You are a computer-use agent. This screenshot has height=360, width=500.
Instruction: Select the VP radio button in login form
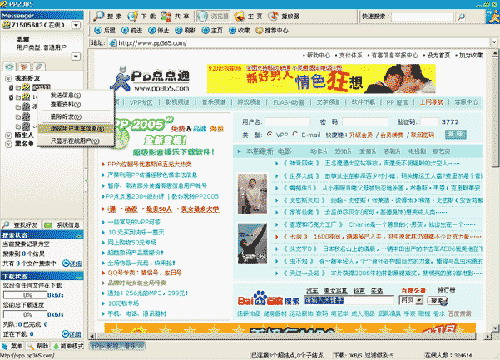[x=270, y=134]
